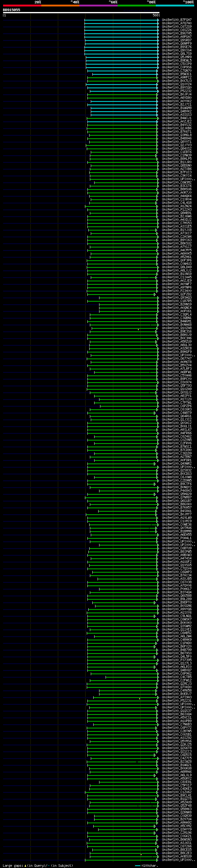Viewport: 197px width, 868px height.
Task: Select the UniRef100_B4VS32 label
Action: tap(177, 125)
